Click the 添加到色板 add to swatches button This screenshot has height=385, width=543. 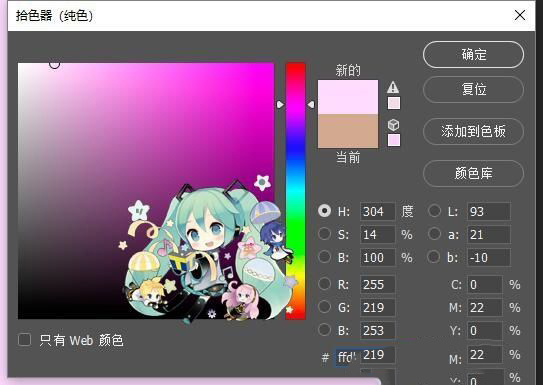pyautogui.click(x=473, y=132)
